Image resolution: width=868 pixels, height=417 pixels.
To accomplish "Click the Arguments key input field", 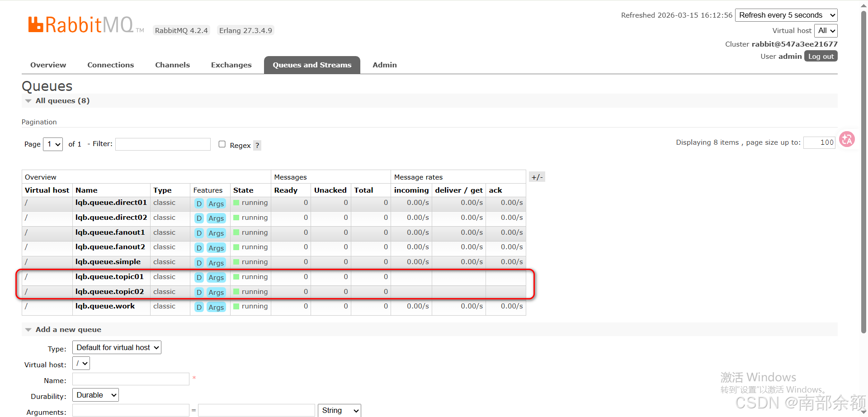I will pos(131,410).
